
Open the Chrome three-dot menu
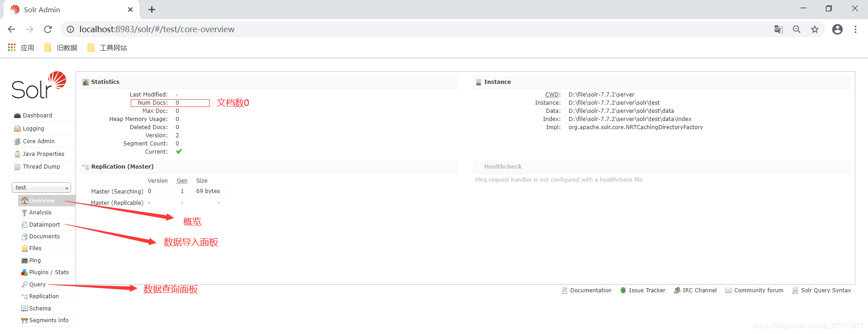click(x=855, y=29)
